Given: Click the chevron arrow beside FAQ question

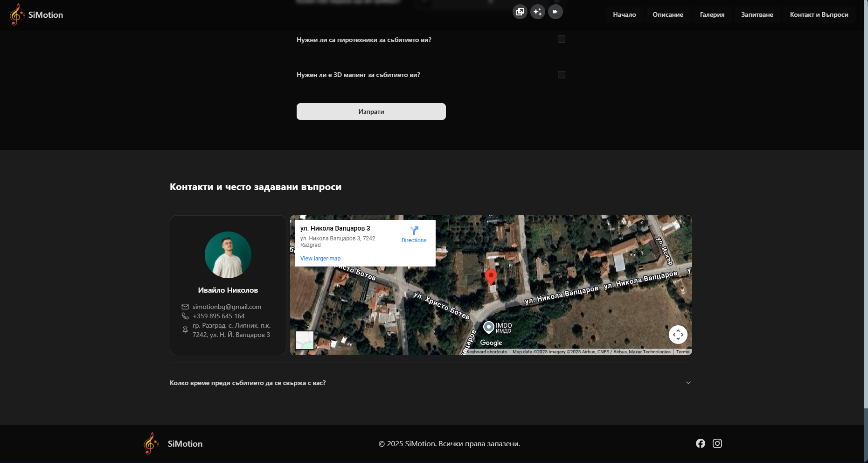Looking at the screenshot, I should [688, 383].
